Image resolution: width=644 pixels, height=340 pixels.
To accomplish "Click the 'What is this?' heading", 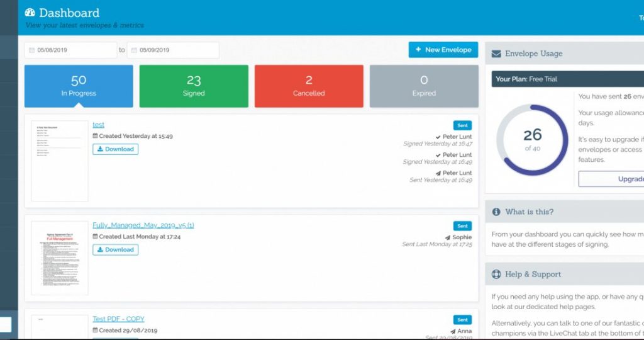I will click(529, 212).
